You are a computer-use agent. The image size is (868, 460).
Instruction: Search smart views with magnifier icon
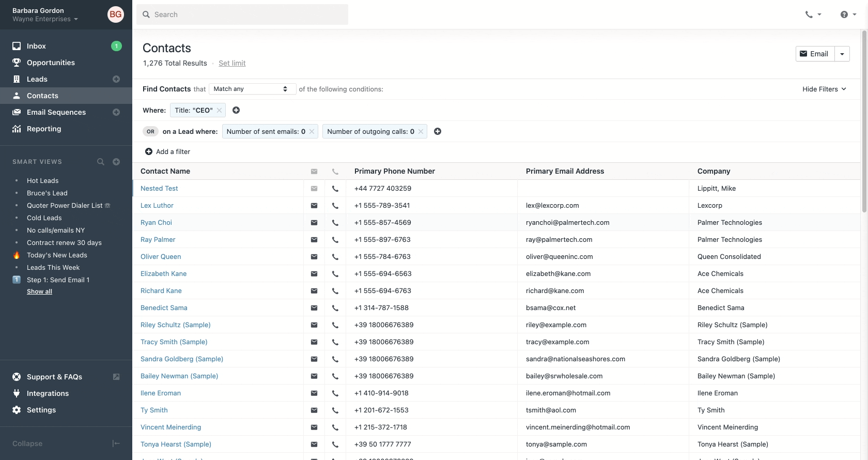tap(101, 162)
